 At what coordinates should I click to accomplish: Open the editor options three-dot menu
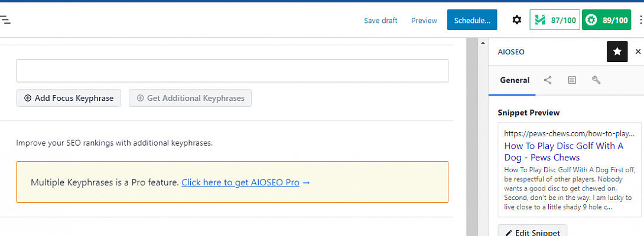click(x=641, y=20)
